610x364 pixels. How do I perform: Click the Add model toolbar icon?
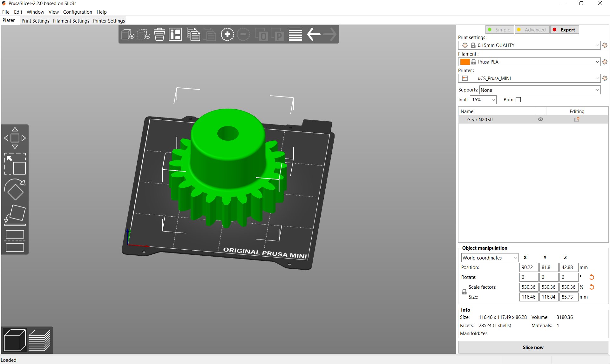(x=127, y=34)
